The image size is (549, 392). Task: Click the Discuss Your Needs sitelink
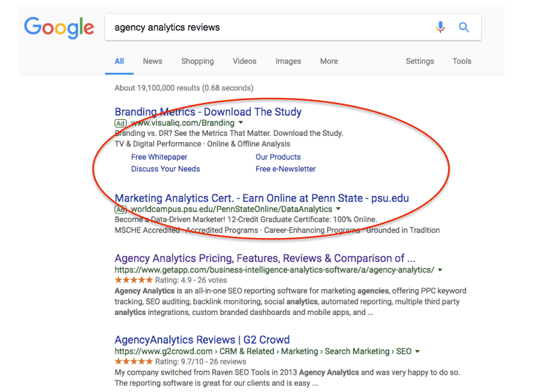pyautogui.click(x=165, y=169)
